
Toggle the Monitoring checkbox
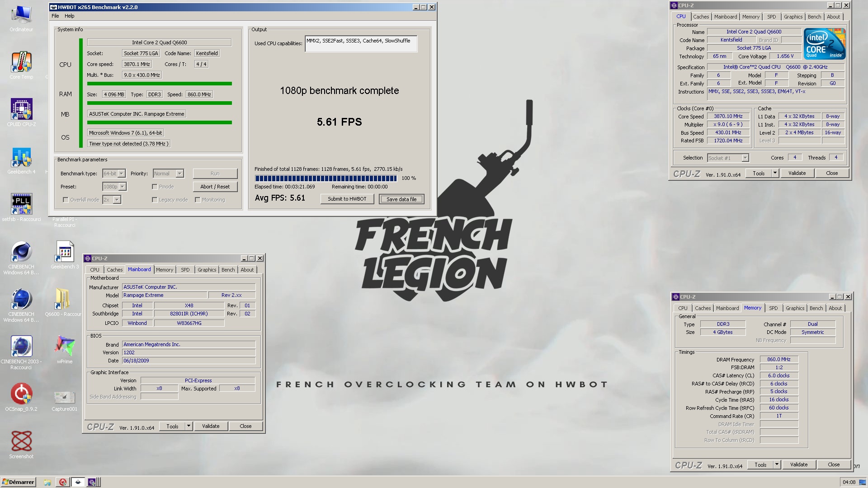point(198,200)
